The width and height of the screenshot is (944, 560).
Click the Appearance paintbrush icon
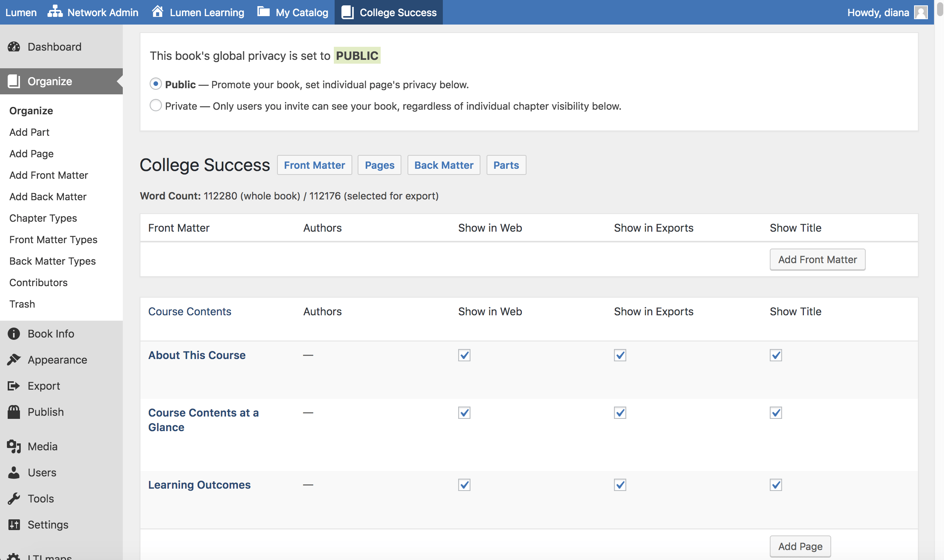[14, 360]
